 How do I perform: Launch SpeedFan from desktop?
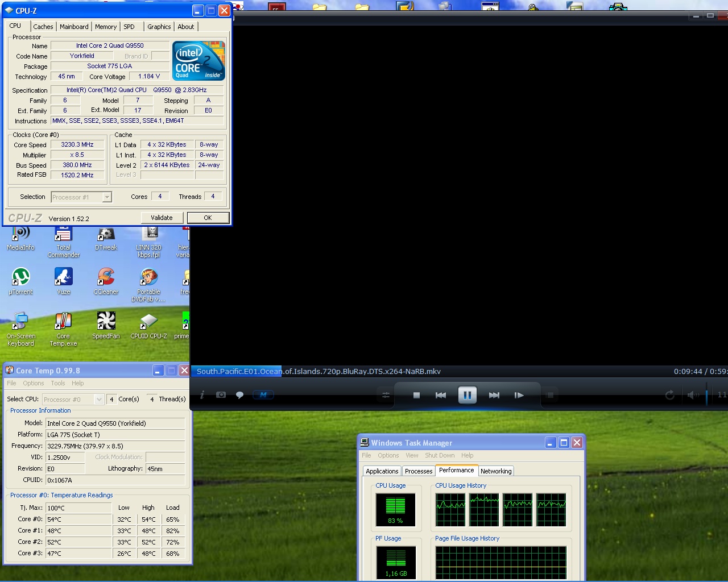pos(106,326)
